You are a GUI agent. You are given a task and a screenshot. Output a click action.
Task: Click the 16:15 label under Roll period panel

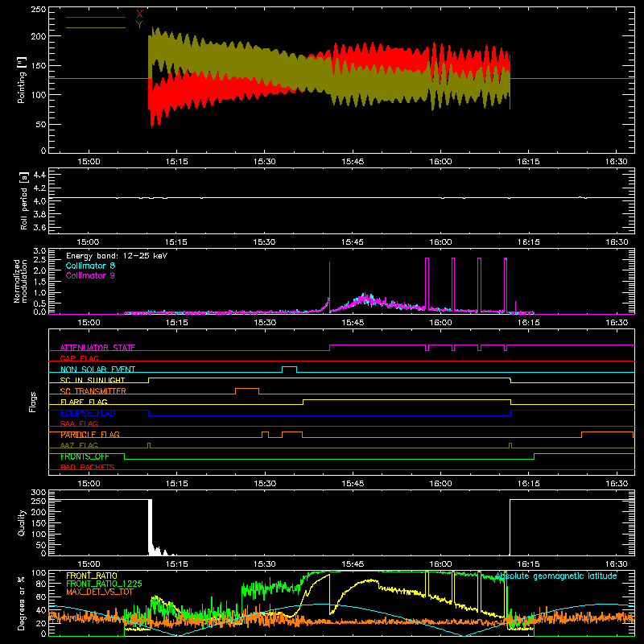coord(528,242)
